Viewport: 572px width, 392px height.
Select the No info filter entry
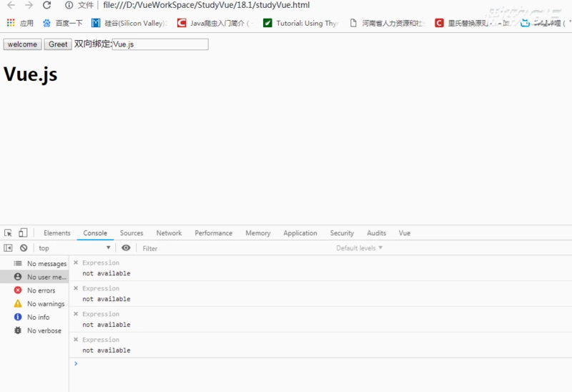pos(38,317)
